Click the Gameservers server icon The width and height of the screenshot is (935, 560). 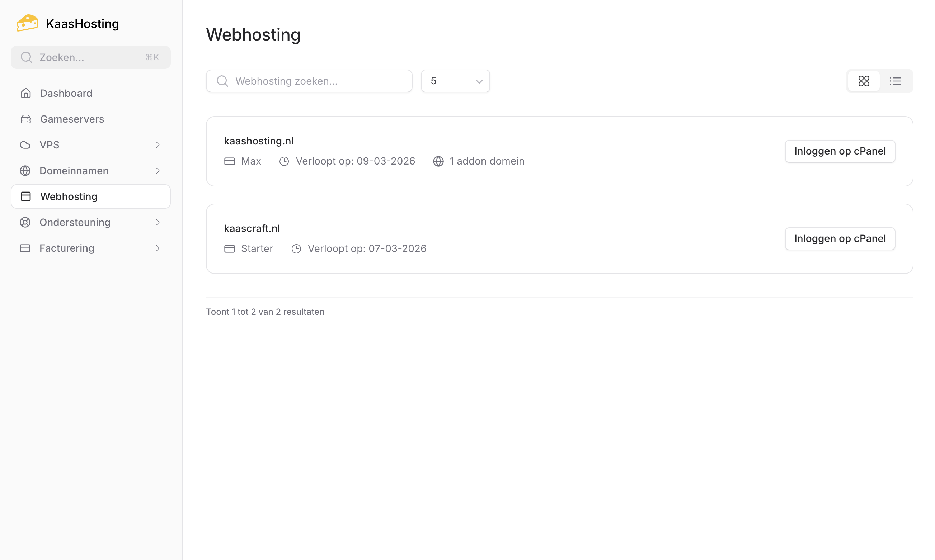25,119
